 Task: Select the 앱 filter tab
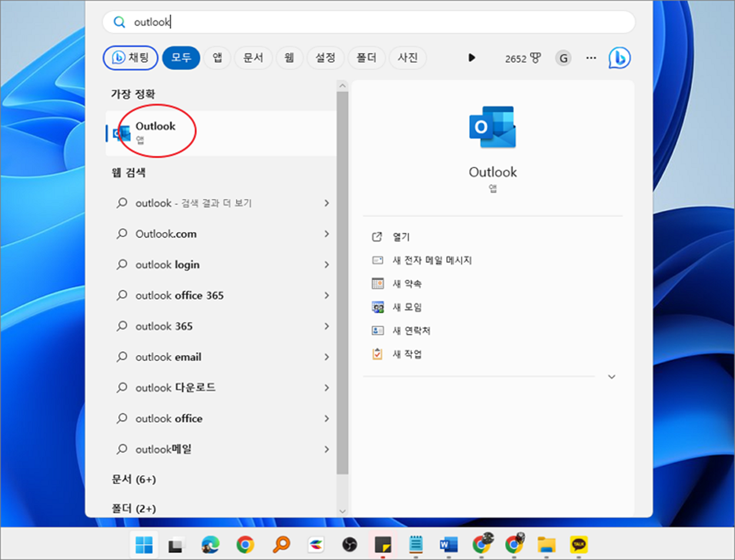click(x=217, y=58)
